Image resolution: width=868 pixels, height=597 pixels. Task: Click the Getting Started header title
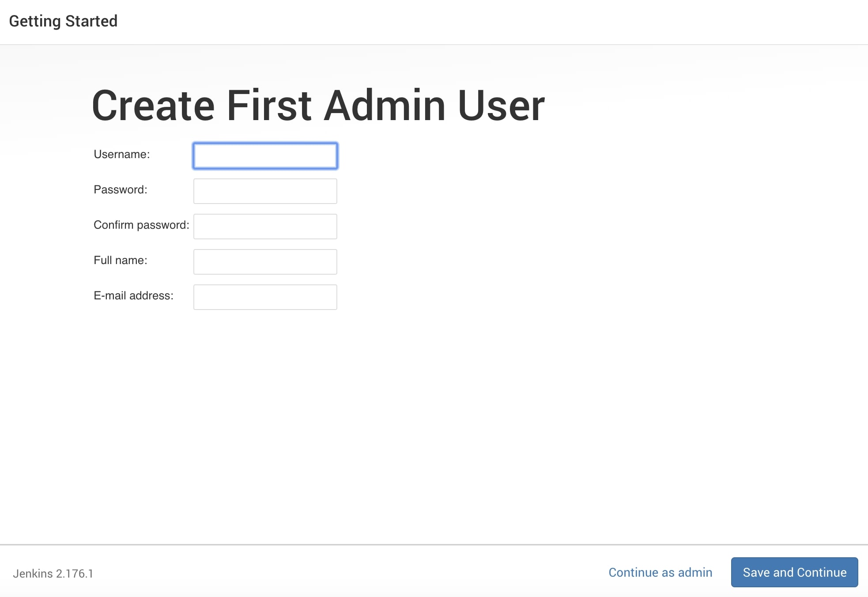click(63, 21)
